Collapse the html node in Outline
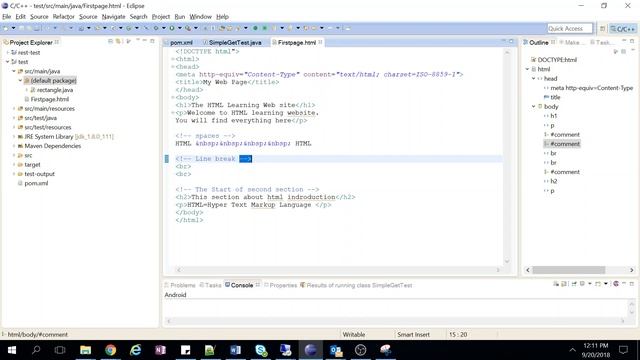This screenshot has width=640, height=360. 527,69
